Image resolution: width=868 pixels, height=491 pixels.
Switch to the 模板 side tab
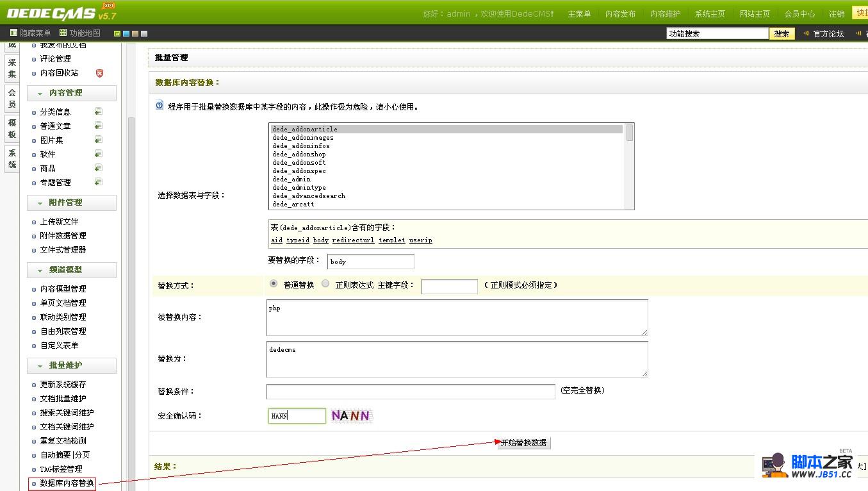[12, 128]
